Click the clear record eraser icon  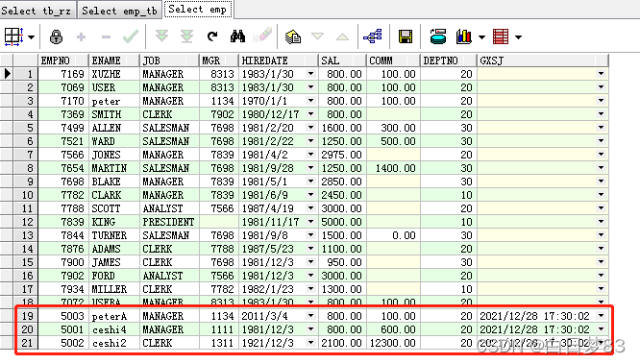pos(262,36)
